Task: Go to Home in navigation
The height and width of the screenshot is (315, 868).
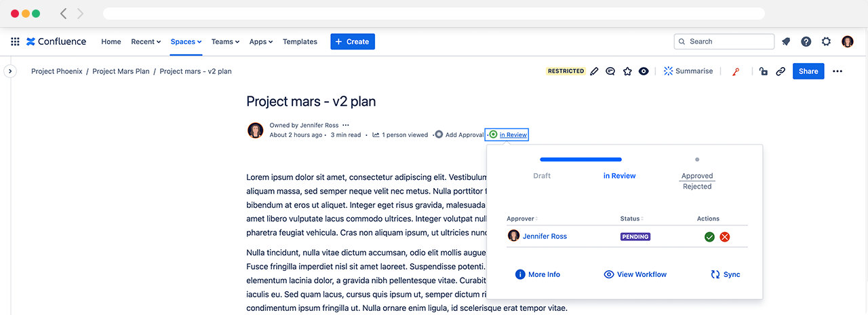Action: 111,41
